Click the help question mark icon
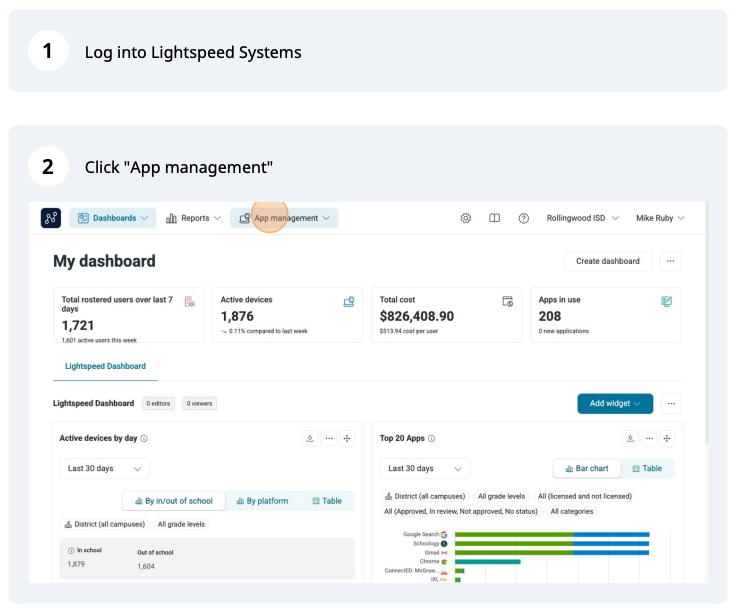 (x=524, y=218)
